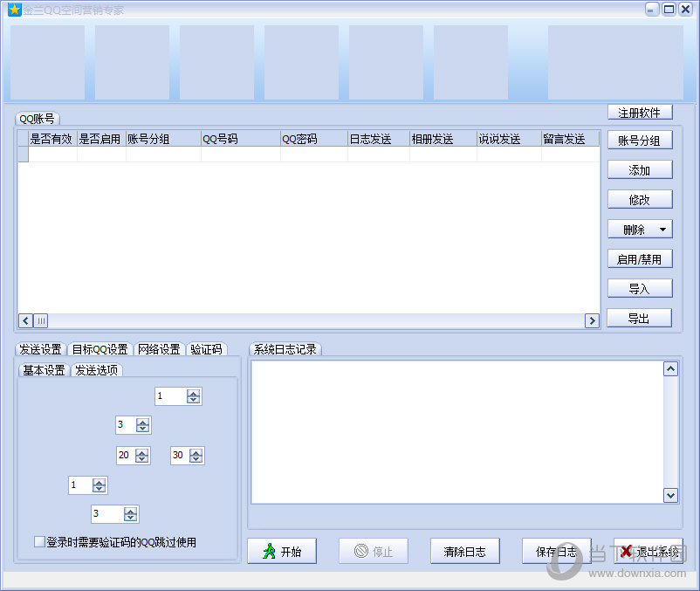Click the account table's scroll-right arrow

point(592,320)
